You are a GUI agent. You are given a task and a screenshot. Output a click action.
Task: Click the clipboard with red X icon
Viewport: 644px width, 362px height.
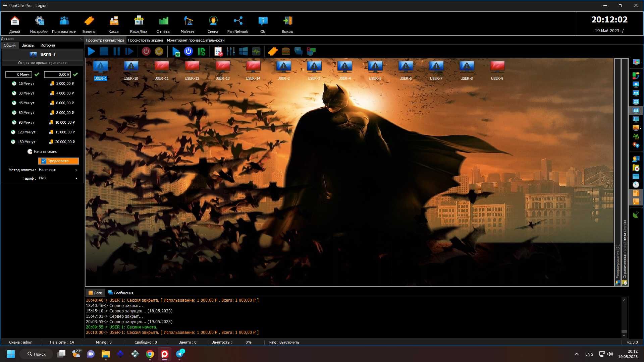218,51
